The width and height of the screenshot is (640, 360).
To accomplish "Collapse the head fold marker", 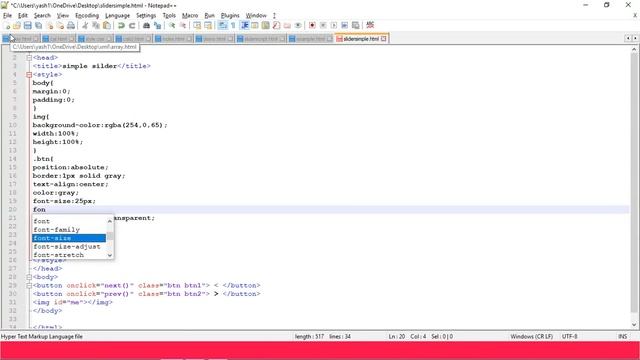I will coord(29,58).
